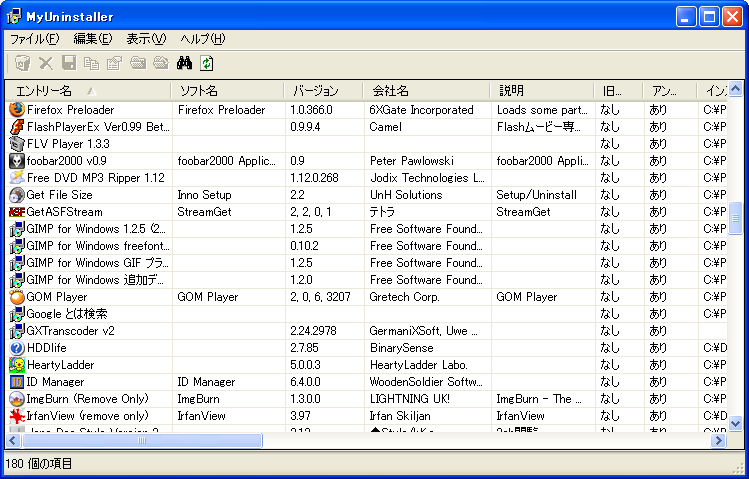Click the horizontal scrollbar left arrow
The height and width of the screenshot is (479, 749).
13,440
